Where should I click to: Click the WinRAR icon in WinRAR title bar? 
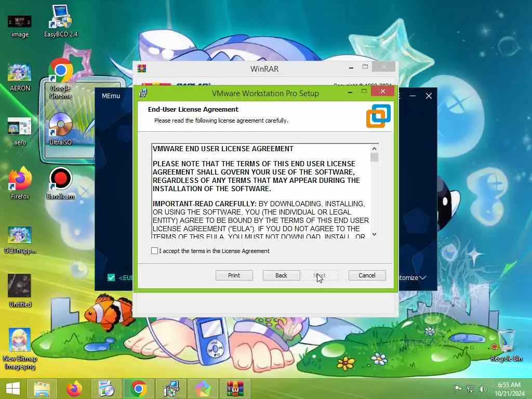pyautogui.click(x=142, y=69)
